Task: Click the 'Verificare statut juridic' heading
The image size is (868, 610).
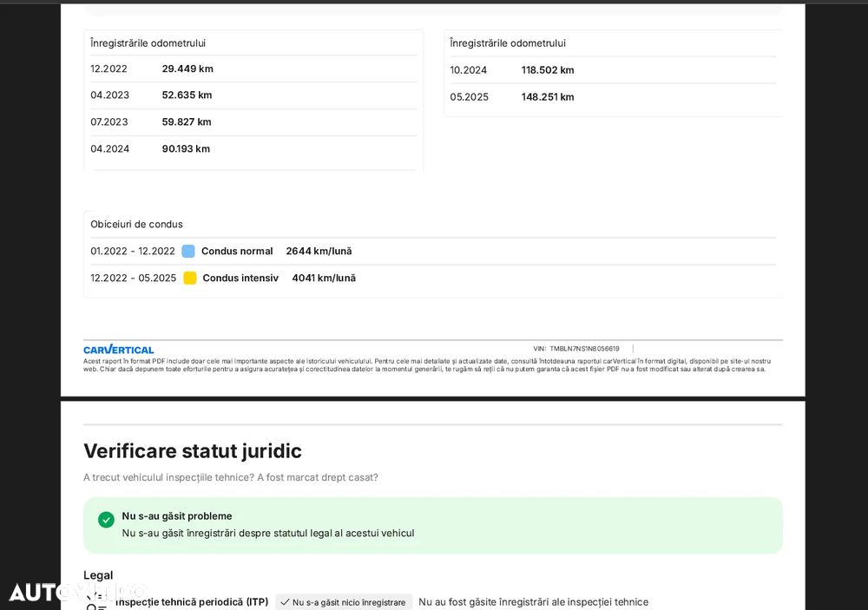Action: point(193,451)
